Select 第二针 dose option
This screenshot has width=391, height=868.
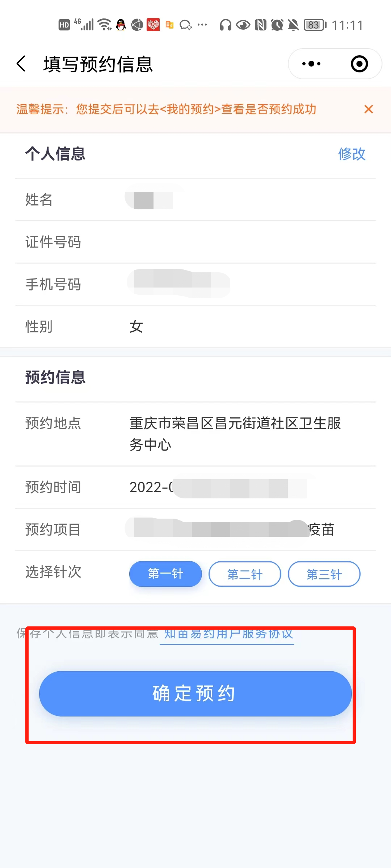pyautogui.click(x=245, y=574)
